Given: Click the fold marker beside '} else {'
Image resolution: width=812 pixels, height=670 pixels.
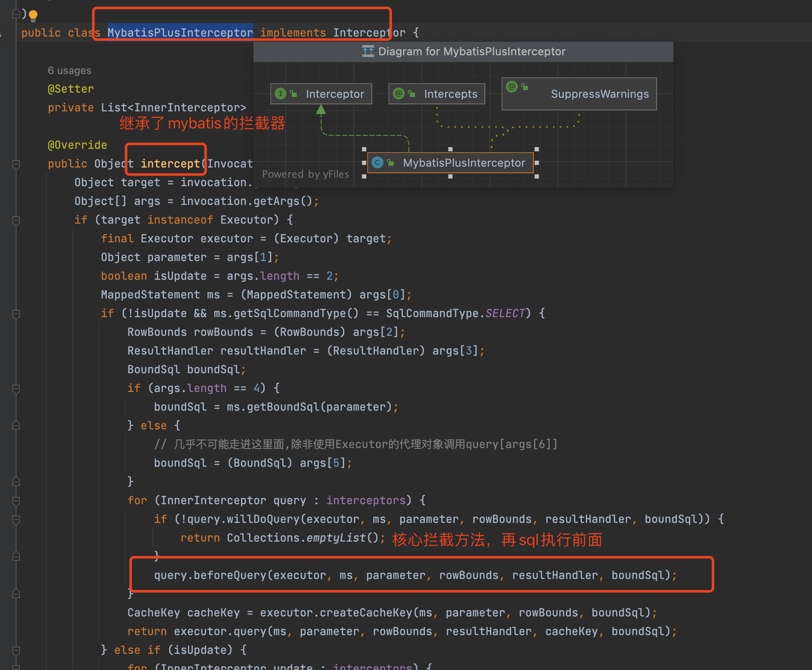Looking at the screenshot, I should pos(16,426).
